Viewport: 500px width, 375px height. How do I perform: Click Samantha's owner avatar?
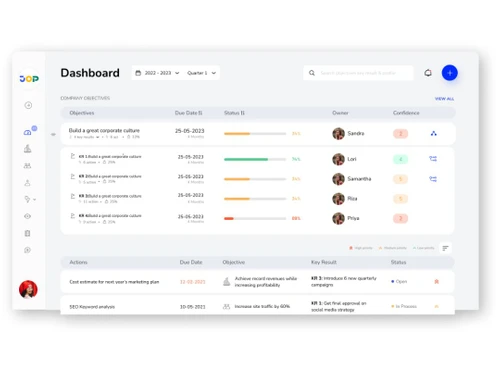[x=338, y=179]
